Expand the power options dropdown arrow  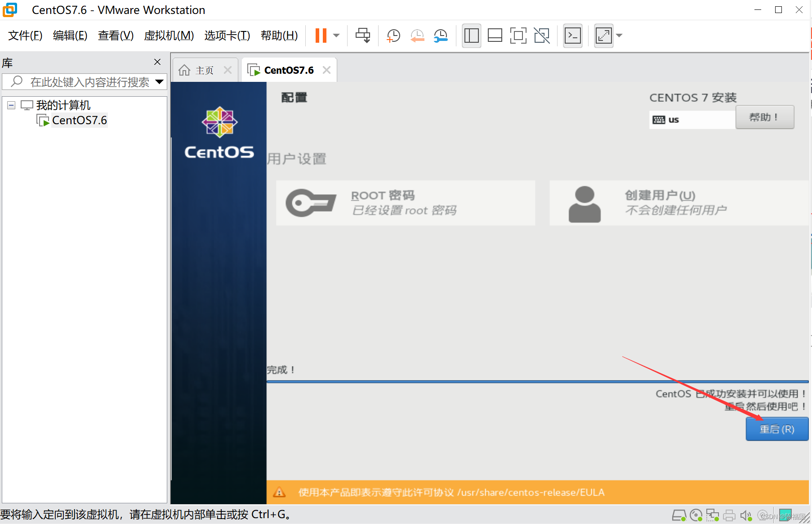[x=336, y=36]
